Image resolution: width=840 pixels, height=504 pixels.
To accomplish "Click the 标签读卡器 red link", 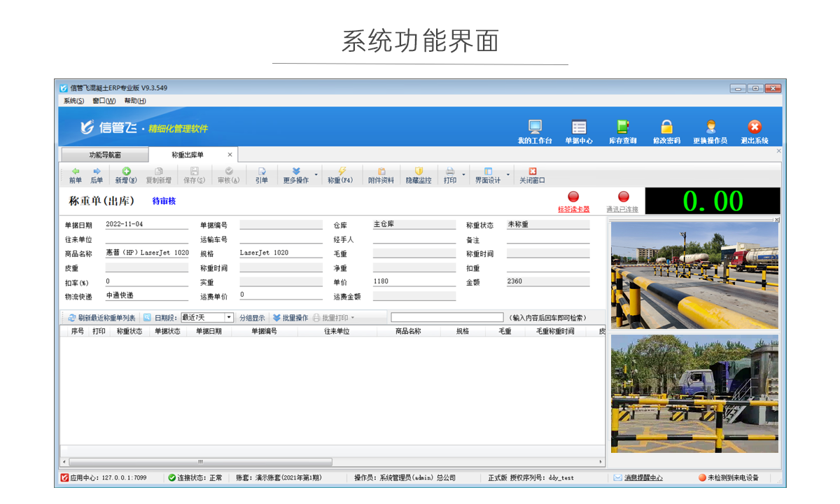I will tap(573, 209).
